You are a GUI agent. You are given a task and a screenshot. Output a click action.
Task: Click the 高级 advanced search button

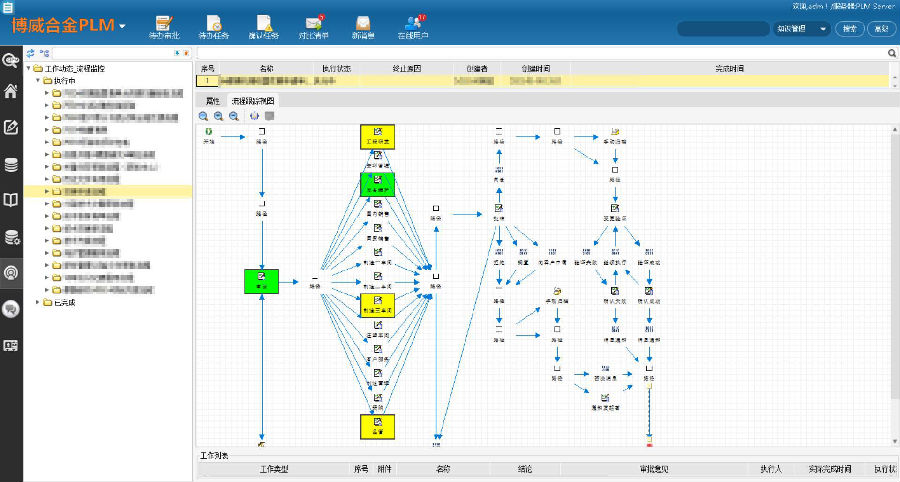click(880, 29)
